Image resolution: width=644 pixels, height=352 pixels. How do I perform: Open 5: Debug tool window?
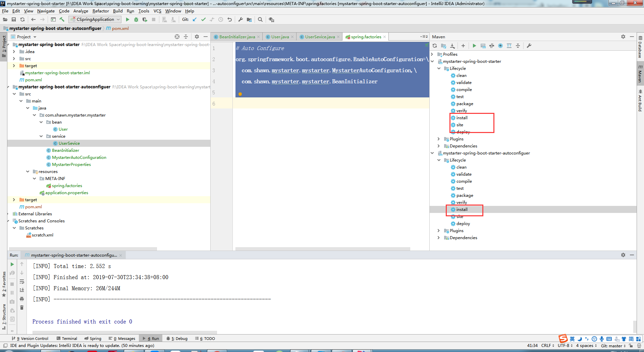coord(177,339)
